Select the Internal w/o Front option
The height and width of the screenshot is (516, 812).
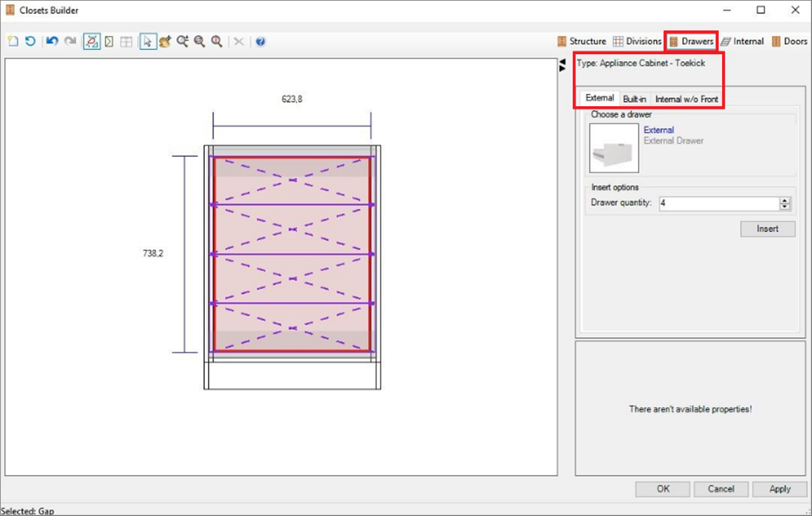click(x=685, y=99)
